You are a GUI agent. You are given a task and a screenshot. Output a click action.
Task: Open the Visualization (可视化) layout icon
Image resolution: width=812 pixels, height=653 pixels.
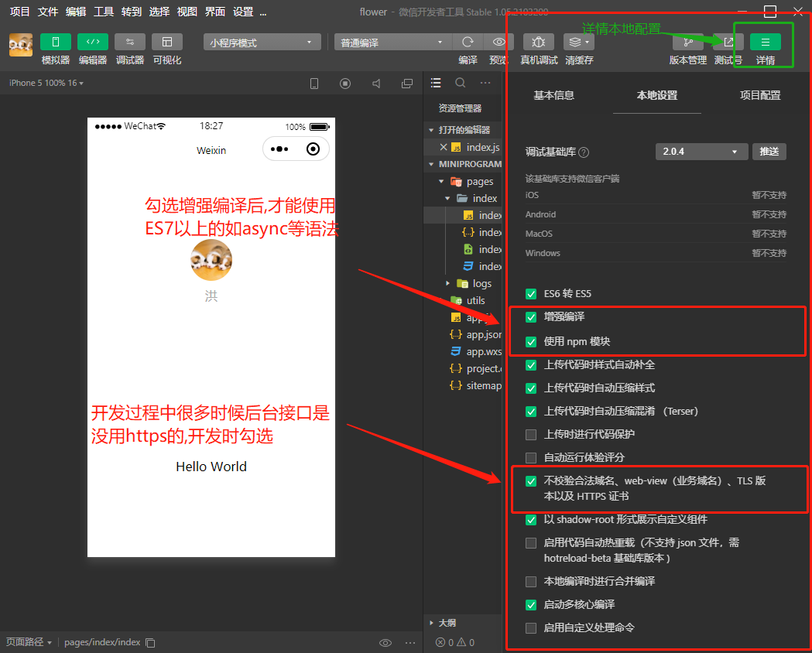[167, 42]
